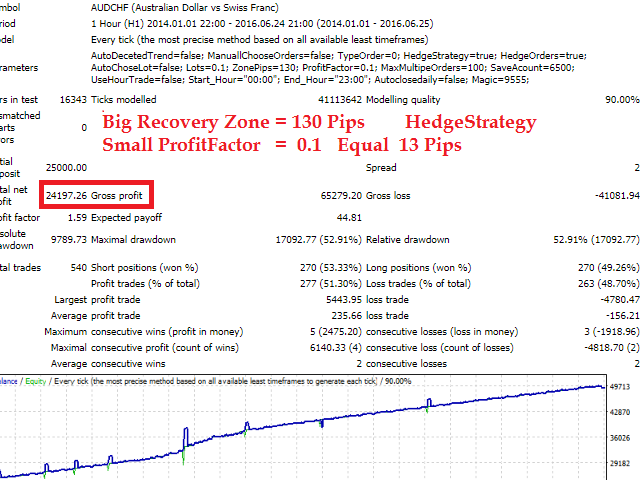Select short positions value 270 (53.33%)
The image size is (640, 480).
point(331,268)
